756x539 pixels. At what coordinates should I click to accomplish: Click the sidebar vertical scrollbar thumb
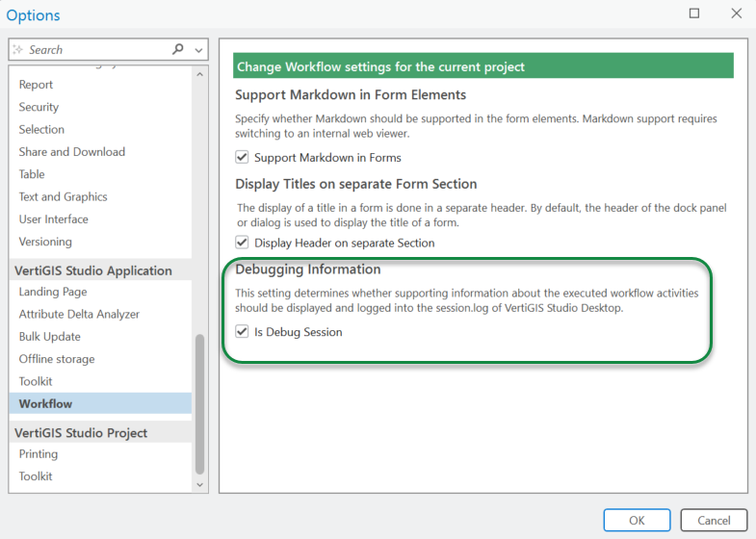coord(200,404)
